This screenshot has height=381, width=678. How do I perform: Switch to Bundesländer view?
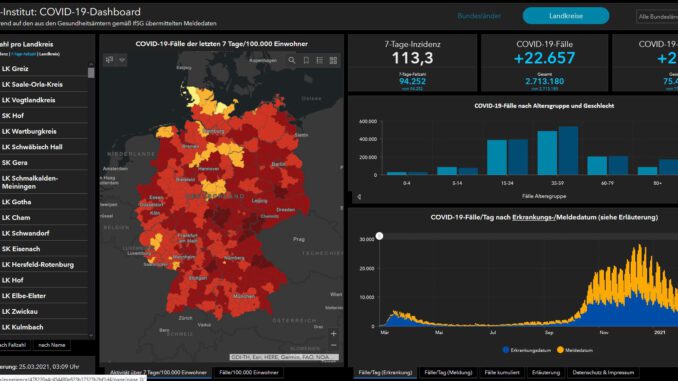tap(479, 16)
